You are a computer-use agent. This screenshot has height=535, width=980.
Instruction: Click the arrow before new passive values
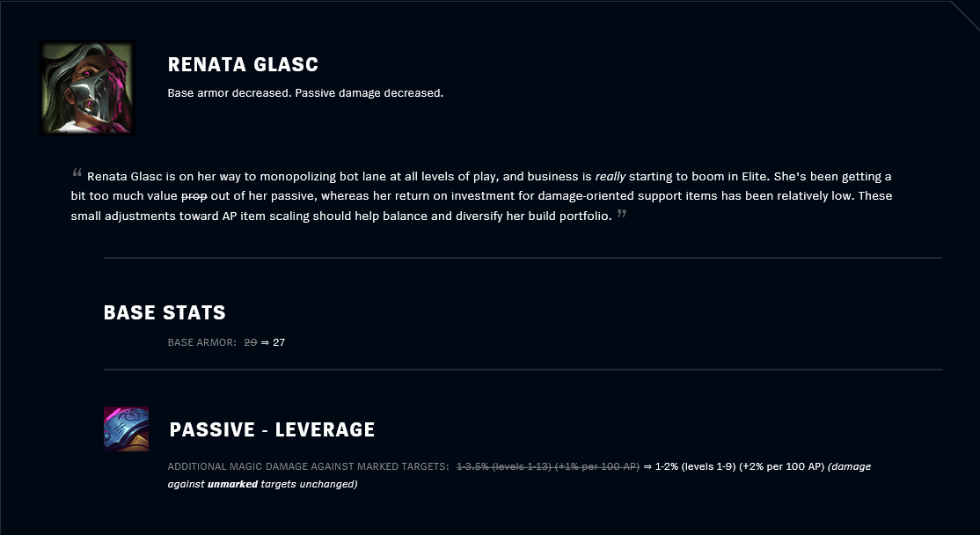coord(647,466)
